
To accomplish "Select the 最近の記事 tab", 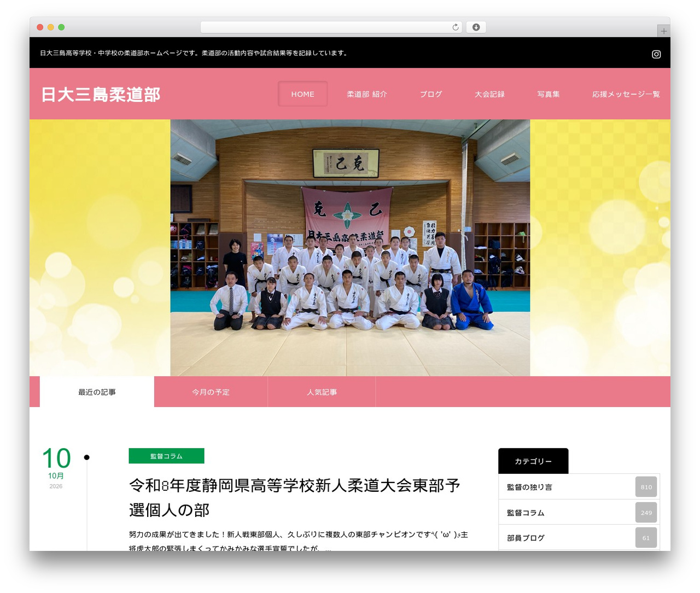I will pyautogui.click(x=97, y=392).
